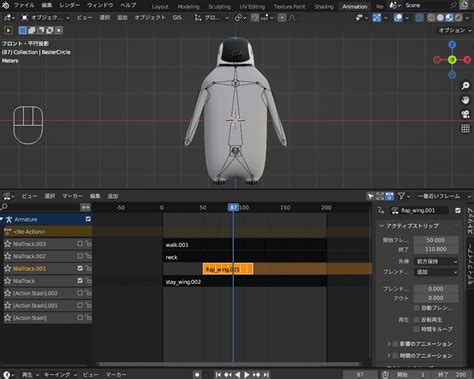
Task: Click the frame 87 playhead marker
Action: click(x=233, y=207)
